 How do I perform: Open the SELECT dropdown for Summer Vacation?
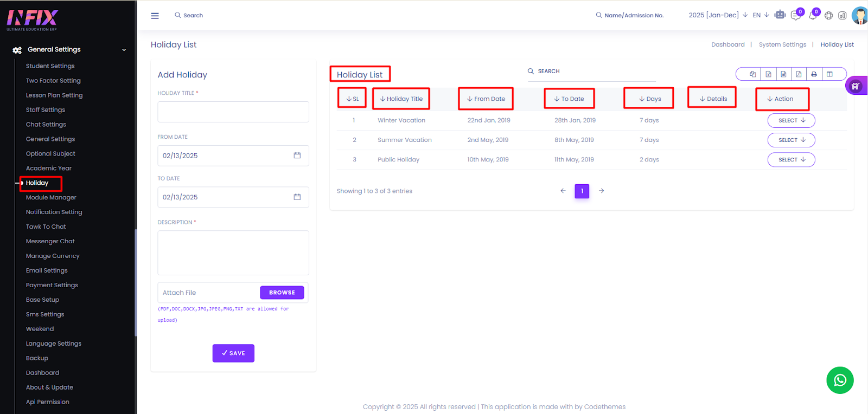tap(792, 140)
